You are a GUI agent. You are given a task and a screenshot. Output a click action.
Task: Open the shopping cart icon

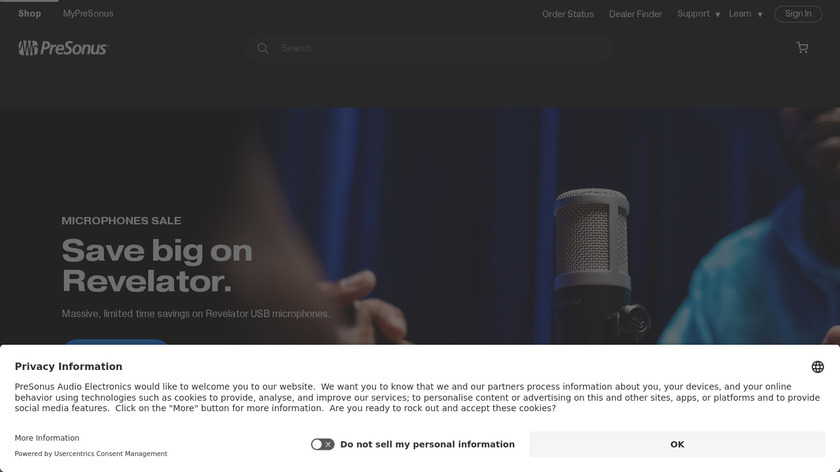tap(802, 48)
